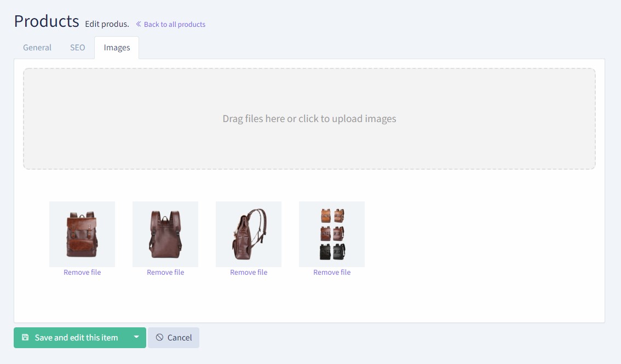Select the Images tab
The height and width of the screenshot is (364, 621).
(x=116, y=48)
